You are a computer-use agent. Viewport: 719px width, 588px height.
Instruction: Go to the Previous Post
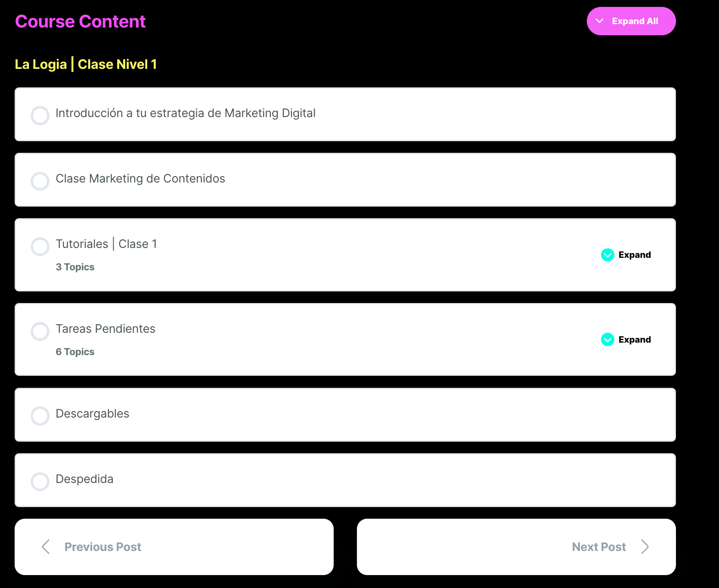103,547
